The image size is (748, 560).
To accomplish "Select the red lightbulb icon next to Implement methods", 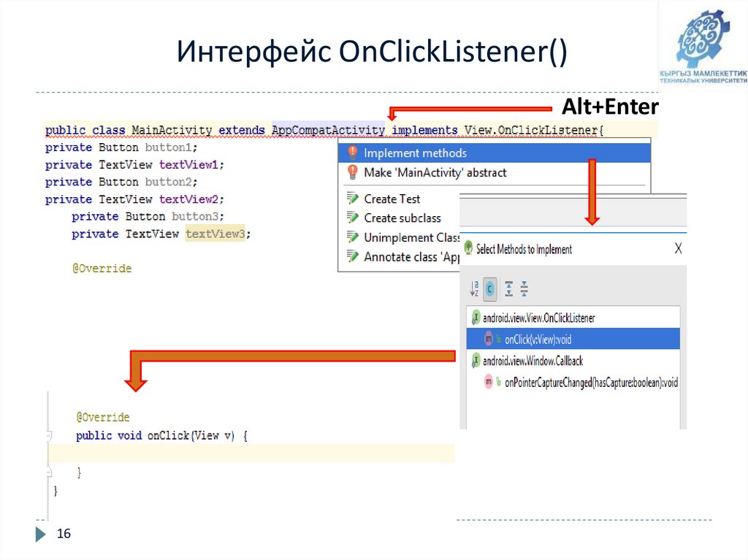I will (x=351, y=153).
